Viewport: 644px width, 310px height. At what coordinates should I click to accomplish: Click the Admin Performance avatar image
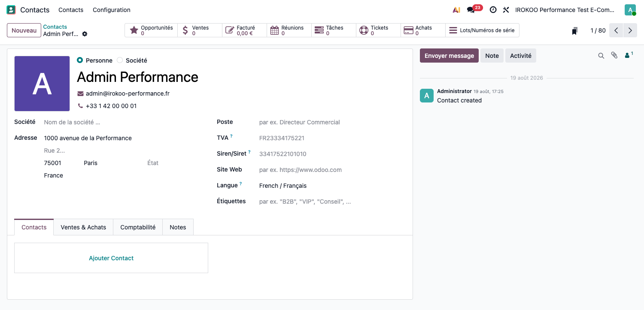42,84
